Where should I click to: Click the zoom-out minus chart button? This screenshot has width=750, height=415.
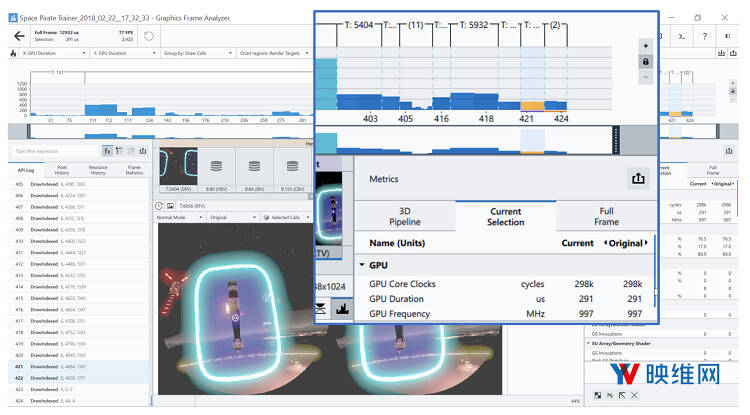[645, 76]
